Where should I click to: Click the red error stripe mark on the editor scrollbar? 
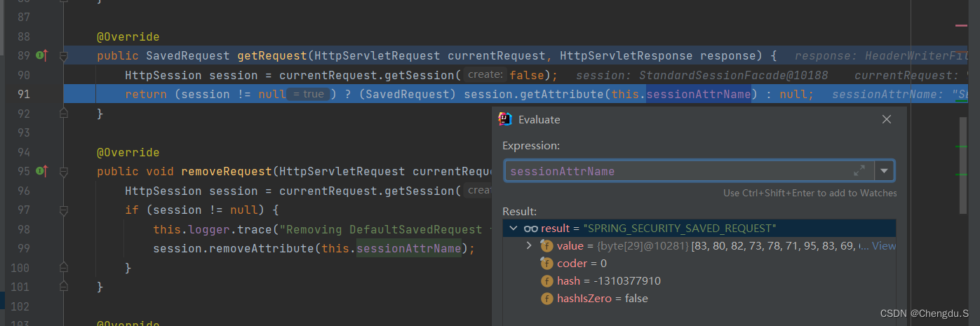pos(961,26)
